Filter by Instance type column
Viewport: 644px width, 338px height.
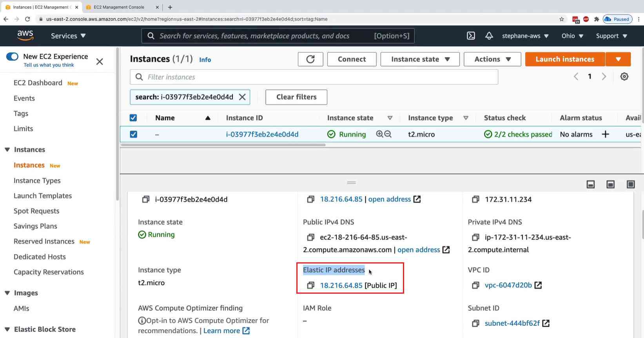tap(466, 118)
